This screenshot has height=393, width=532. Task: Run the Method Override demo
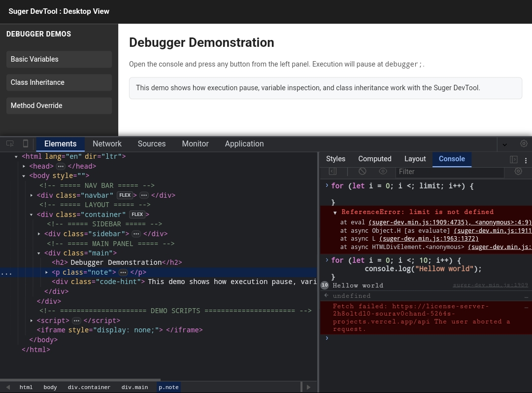tap(59, 106)
